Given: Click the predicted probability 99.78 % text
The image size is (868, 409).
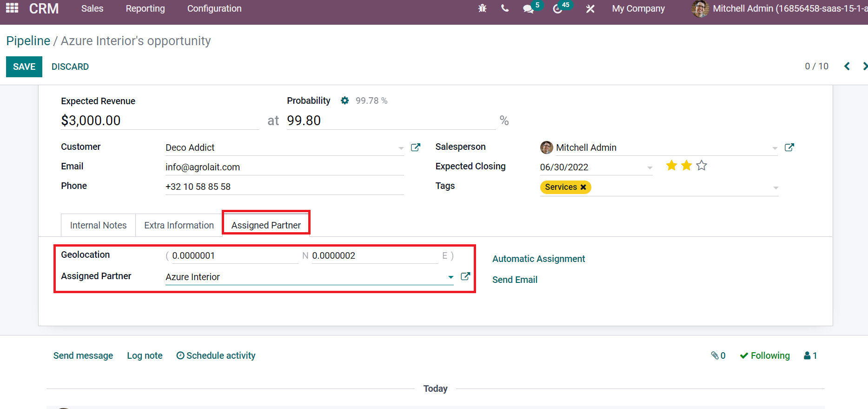Looking at the screenshot, I should click(x=371, y=101).
